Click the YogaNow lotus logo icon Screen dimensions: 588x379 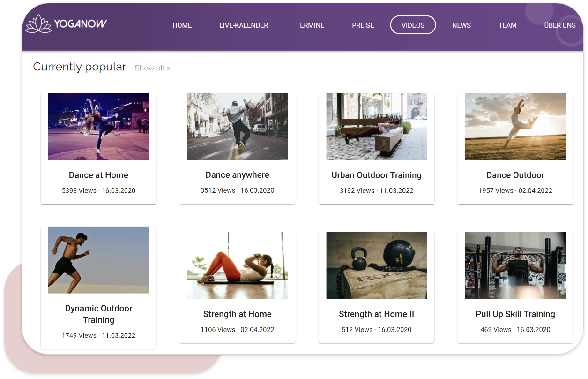[38, 24]
